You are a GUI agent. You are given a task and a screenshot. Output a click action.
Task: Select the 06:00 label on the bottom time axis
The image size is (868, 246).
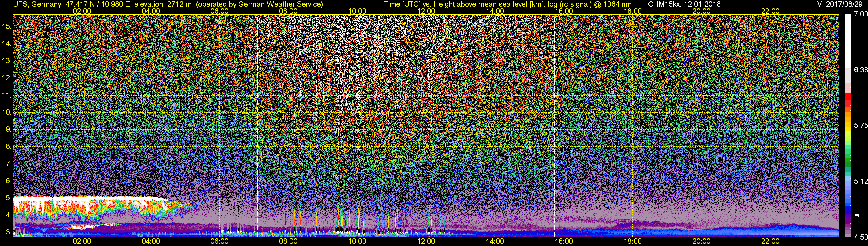[219, 241]
